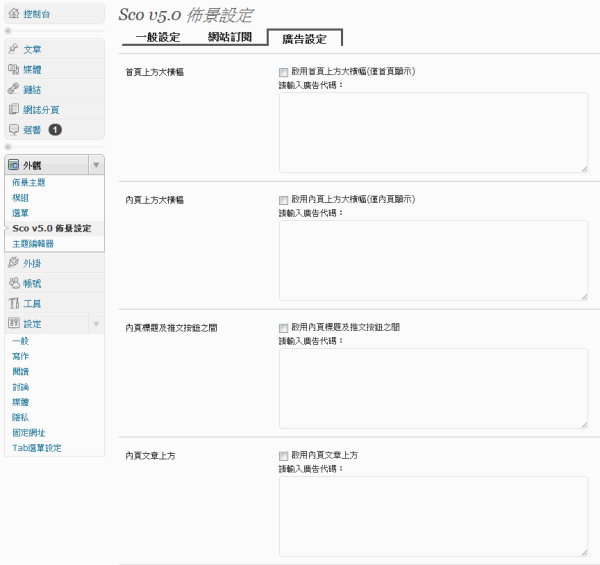Open 閱讀 settings link
The image size is (600, 565).
(x=20, y=371)
